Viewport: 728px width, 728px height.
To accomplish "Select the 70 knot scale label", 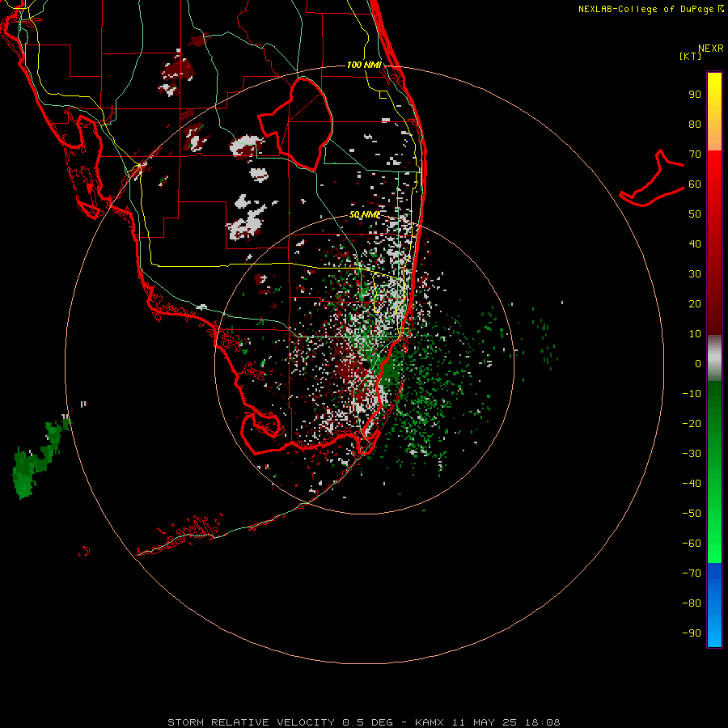I will pyautogui.click(x=695, y=154).
